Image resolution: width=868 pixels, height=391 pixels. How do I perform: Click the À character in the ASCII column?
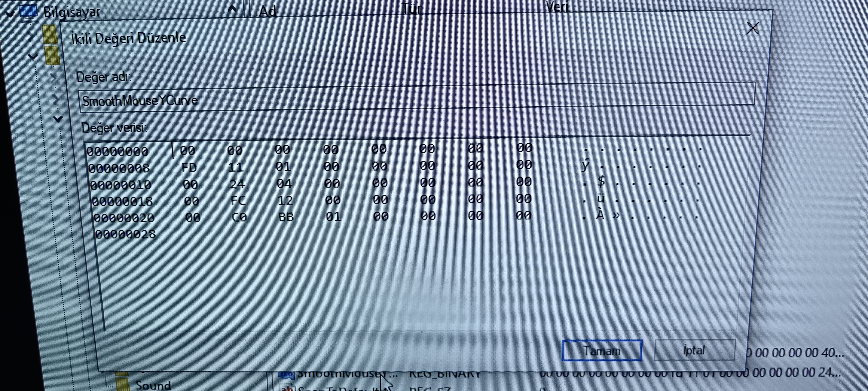pos(600,214)
